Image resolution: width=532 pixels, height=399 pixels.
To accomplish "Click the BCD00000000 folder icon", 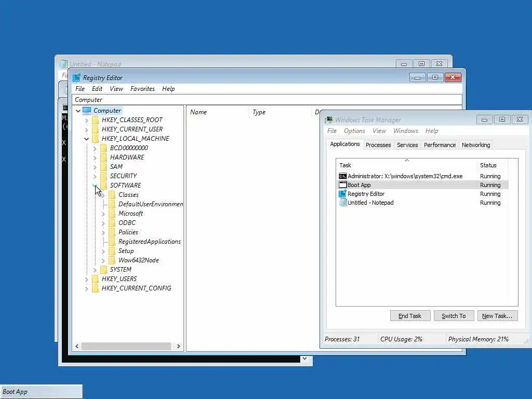I will coord(104,148).
